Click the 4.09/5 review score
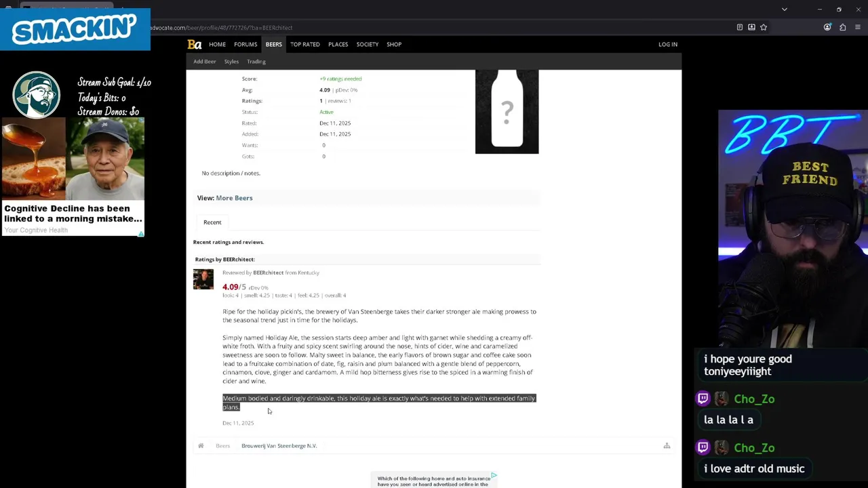The image size is (868, 488). click(234, 287)
